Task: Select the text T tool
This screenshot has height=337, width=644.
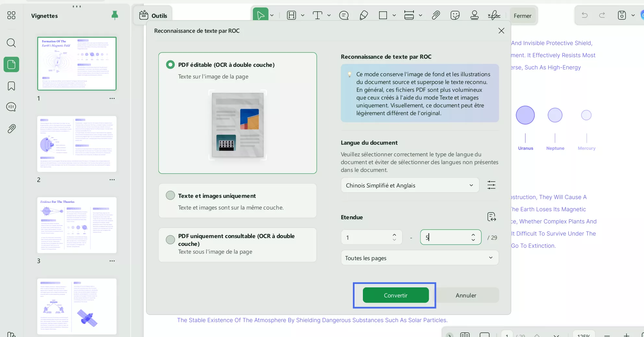Action: pyautogui.click(x=317, y=15)
